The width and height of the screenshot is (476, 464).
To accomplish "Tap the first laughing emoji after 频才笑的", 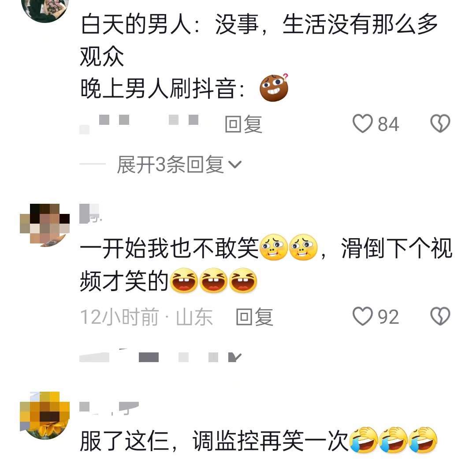I will coord(184,281).
